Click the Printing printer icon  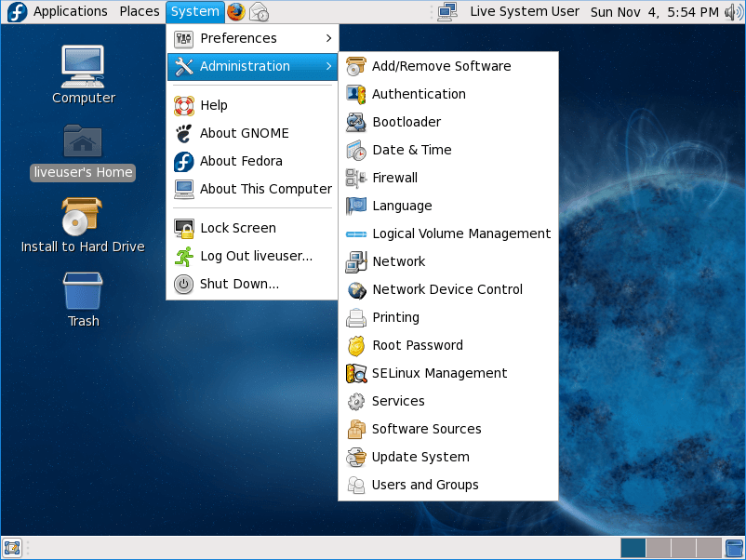coord(356,318)
